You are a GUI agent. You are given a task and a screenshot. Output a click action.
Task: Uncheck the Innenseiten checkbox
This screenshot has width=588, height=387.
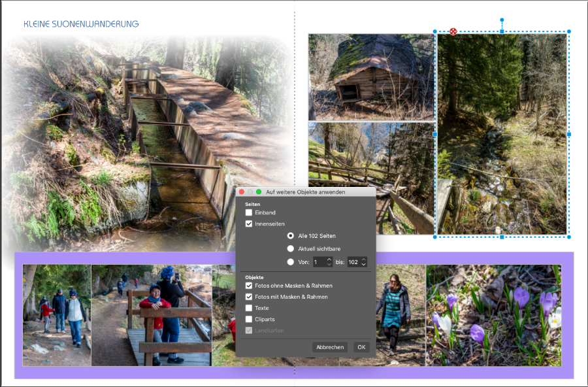coord(249,224)
